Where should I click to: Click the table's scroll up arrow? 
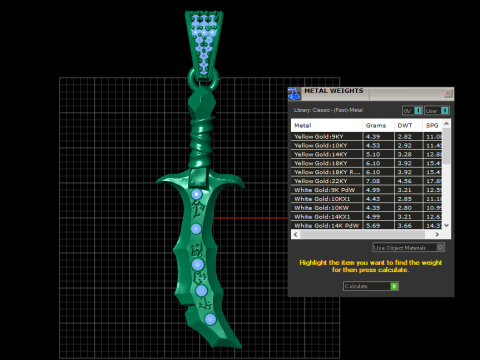pos(447,124)
